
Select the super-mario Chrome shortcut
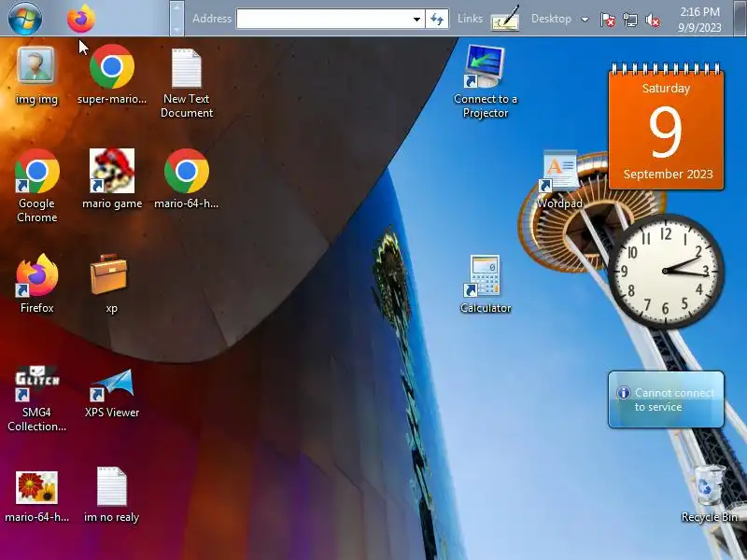click(x=112, y=77)
